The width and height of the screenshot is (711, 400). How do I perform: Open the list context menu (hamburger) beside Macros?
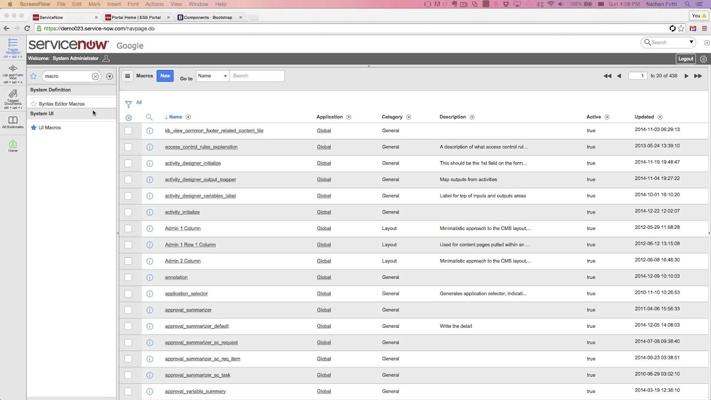127,76
